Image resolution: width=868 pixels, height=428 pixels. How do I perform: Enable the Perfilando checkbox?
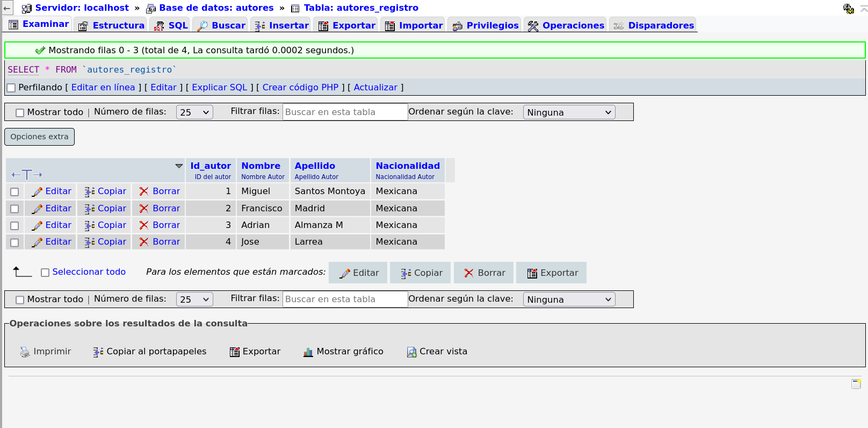[x=11, y=88]
